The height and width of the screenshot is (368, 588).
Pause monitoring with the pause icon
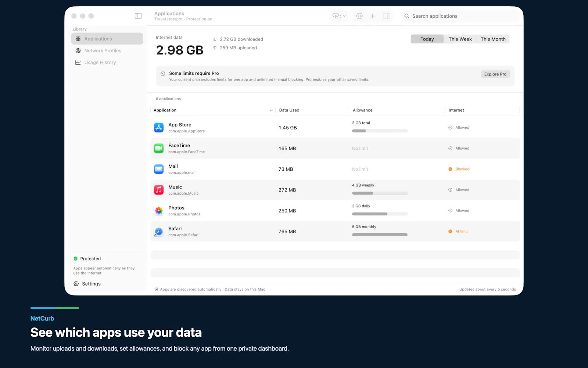coord(359,16)
